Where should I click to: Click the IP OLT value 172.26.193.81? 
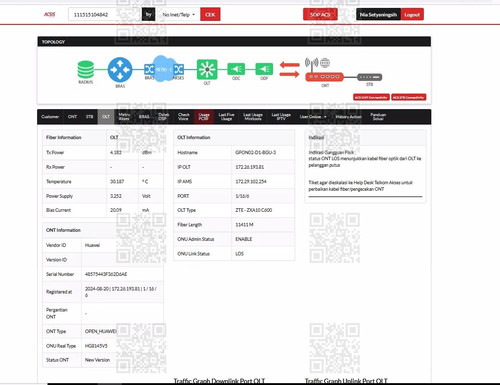pos(250,167)
